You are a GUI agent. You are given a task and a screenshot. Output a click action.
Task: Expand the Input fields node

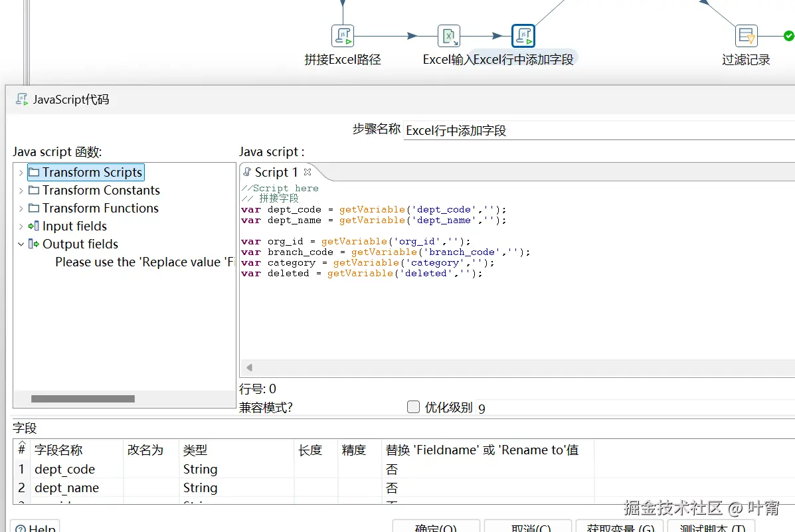point(21,226)
